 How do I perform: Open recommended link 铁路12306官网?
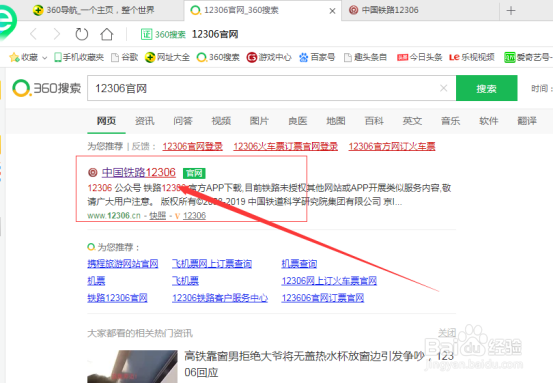coord(117,298)
